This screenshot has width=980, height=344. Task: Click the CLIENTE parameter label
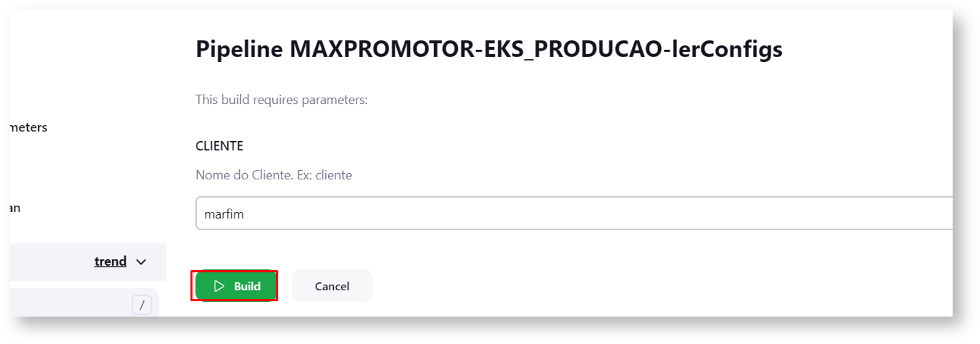(x=219, y=146)
